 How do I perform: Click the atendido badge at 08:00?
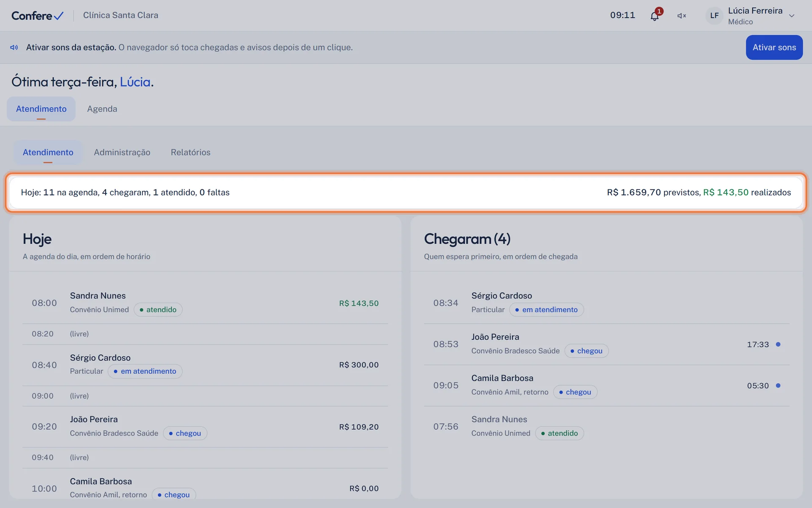pos(158,309)
